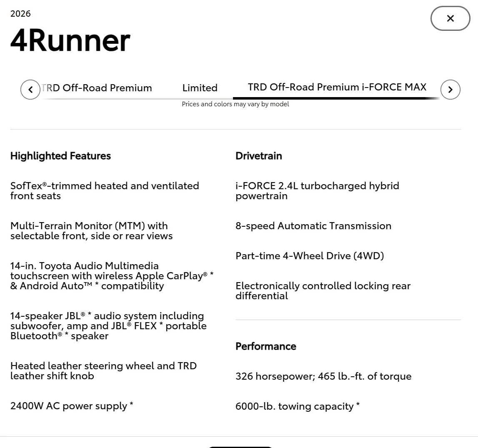Open Apple CarPlay disclaimer asterisk
The height and width of the screenshot is (448, 478).
pos(212,274)
